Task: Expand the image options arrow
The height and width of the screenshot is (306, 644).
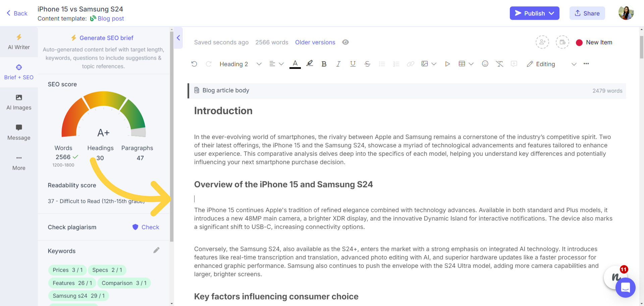Action: 434,64
